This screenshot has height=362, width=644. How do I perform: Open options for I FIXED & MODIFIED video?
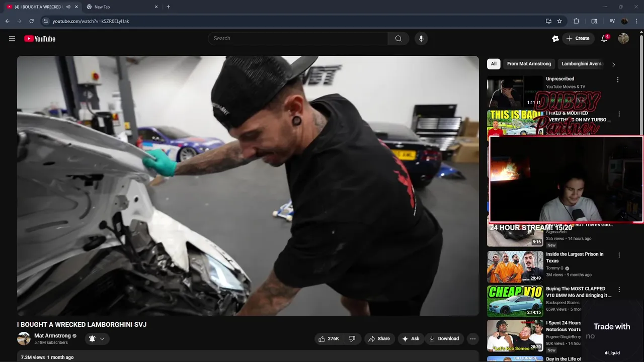[x=619, y=114]
